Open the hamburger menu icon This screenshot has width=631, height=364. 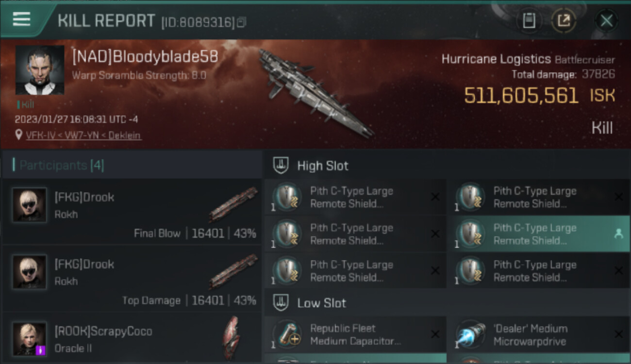(21, 19)
